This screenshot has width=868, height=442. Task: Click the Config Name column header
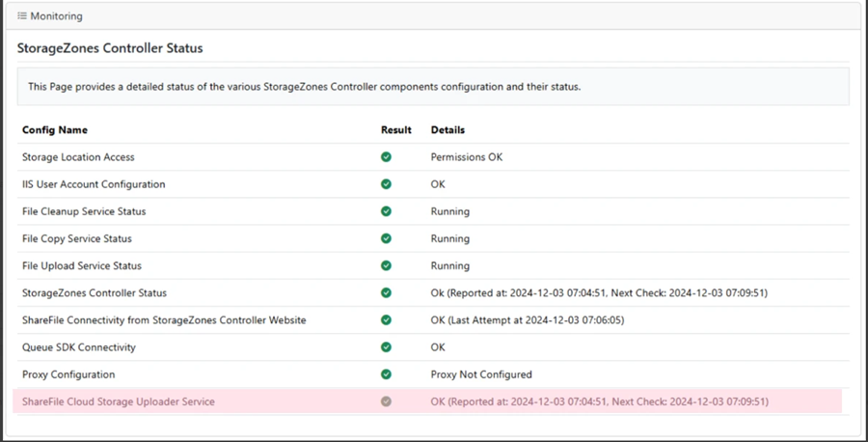[55, 129]
